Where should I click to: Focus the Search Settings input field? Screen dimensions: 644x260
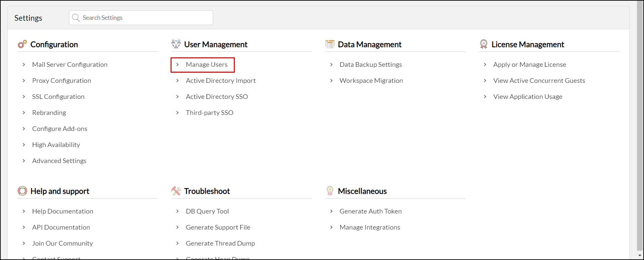144,18
